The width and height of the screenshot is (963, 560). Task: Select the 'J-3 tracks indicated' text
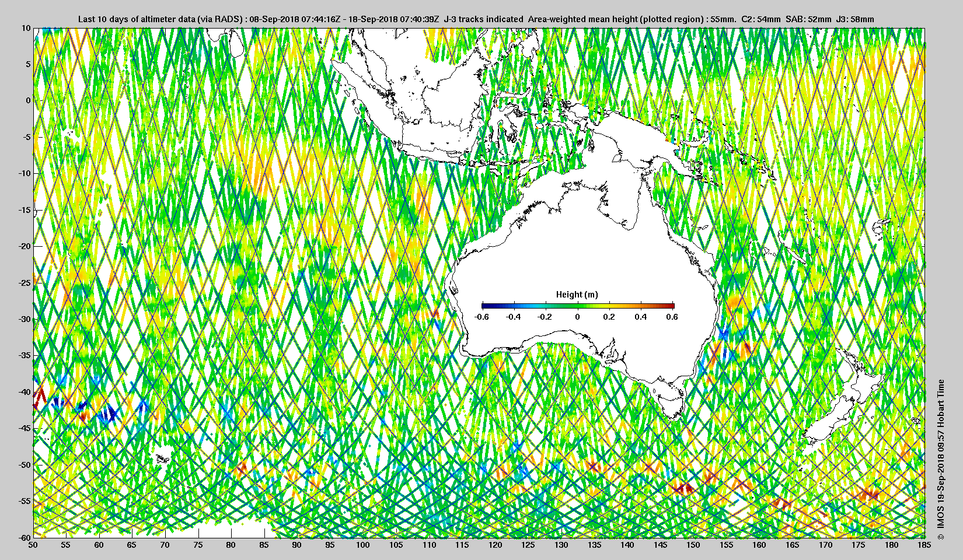pos(484,19)
